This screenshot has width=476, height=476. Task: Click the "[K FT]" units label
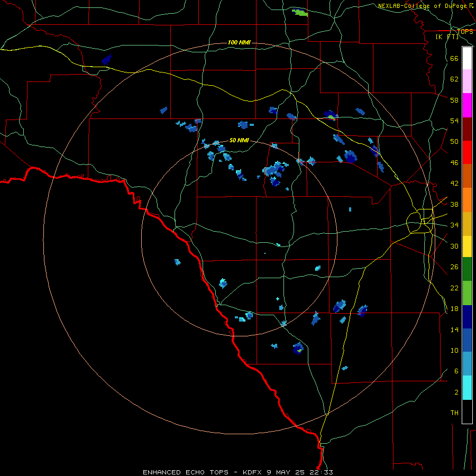(x=447, y=36)
